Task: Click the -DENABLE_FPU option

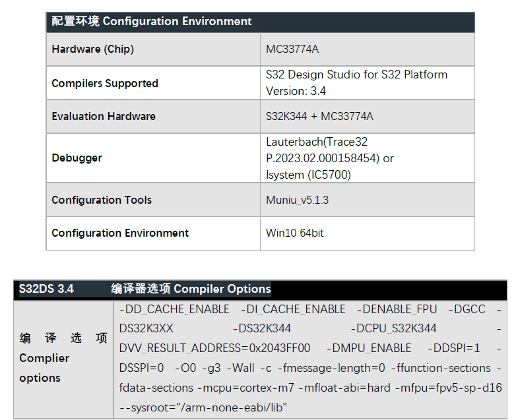Action: coord(397,309)
